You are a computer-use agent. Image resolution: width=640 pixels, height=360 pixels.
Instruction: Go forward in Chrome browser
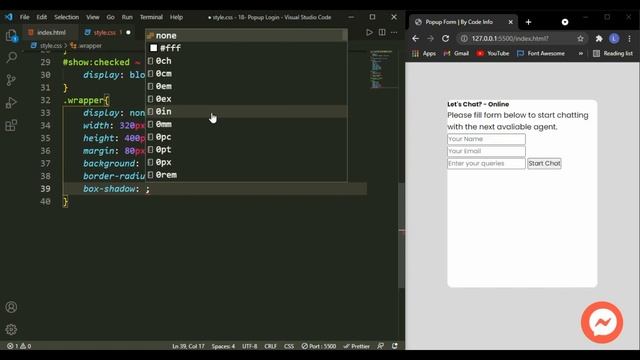[430, 38]
